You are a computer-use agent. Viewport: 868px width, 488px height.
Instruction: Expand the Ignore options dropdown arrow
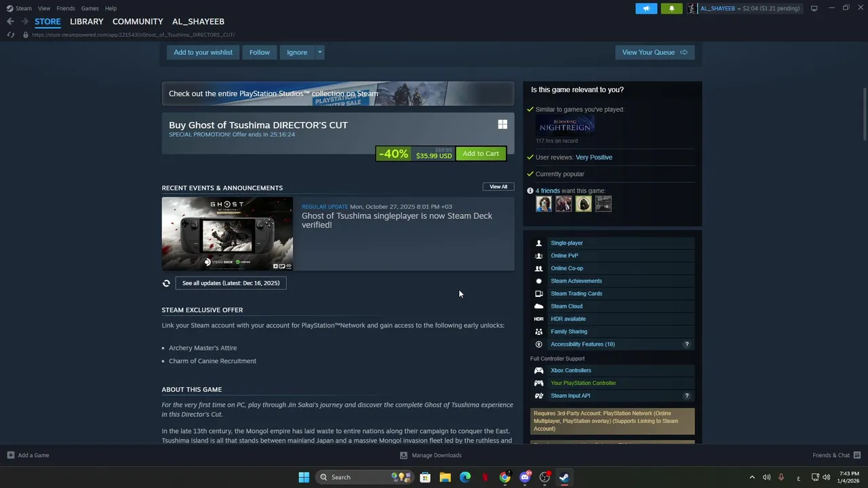(319, 52)
